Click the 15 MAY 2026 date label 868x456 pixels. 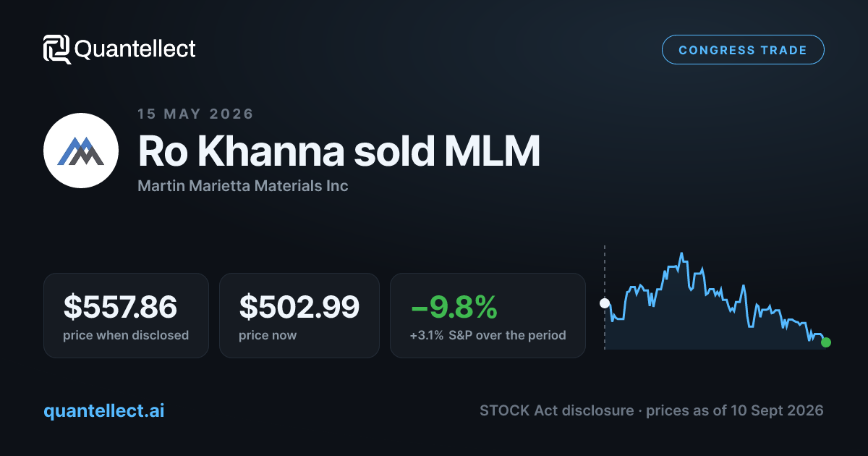195,114
